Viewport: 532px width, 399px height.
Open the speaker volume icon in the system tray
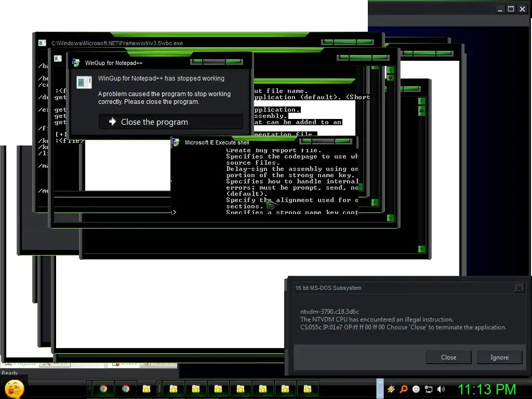[x=441, y=389]
